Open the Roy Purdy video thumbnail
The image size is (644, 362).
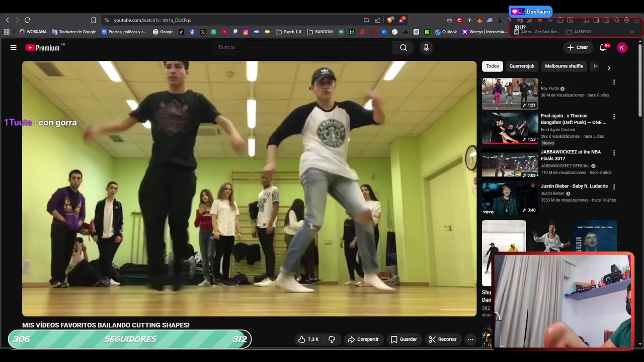510,94
